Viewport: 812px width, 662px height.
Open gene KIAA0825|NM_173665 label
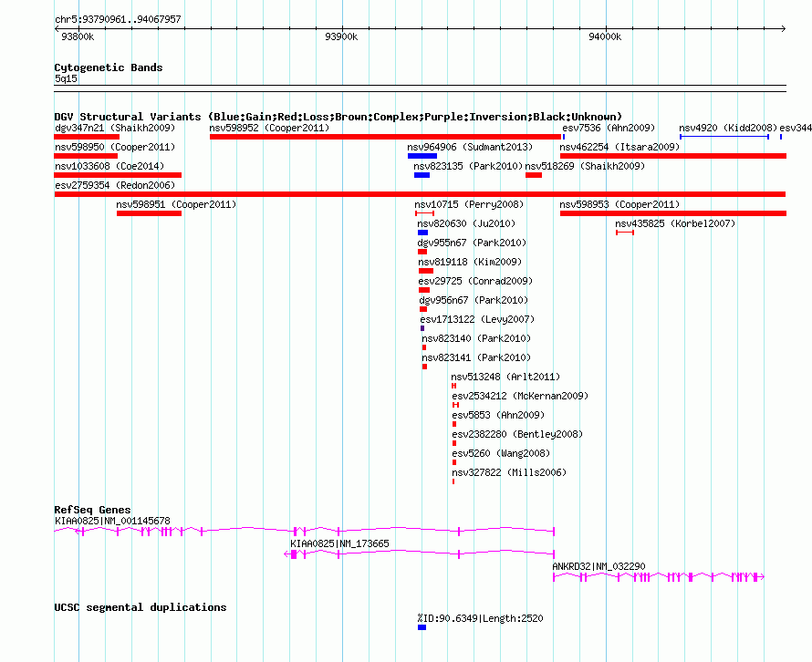[339, 543]
